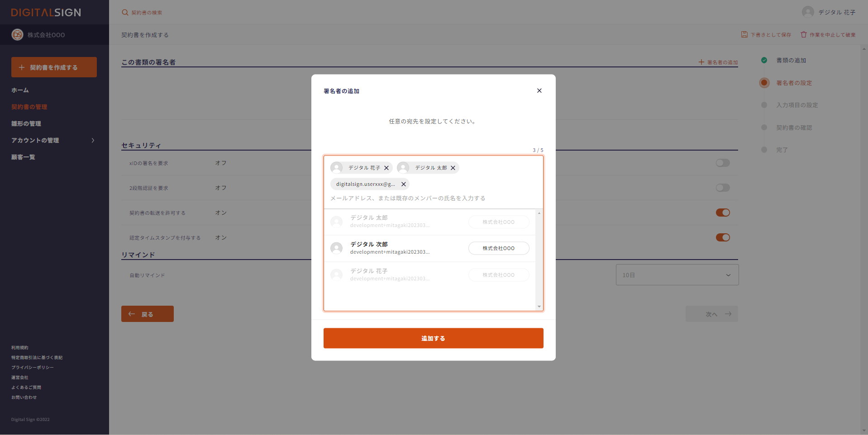This screenshot has height=435, width=868.
Task: Click the plus icon beside 署名者の追加
Action: 702,62
